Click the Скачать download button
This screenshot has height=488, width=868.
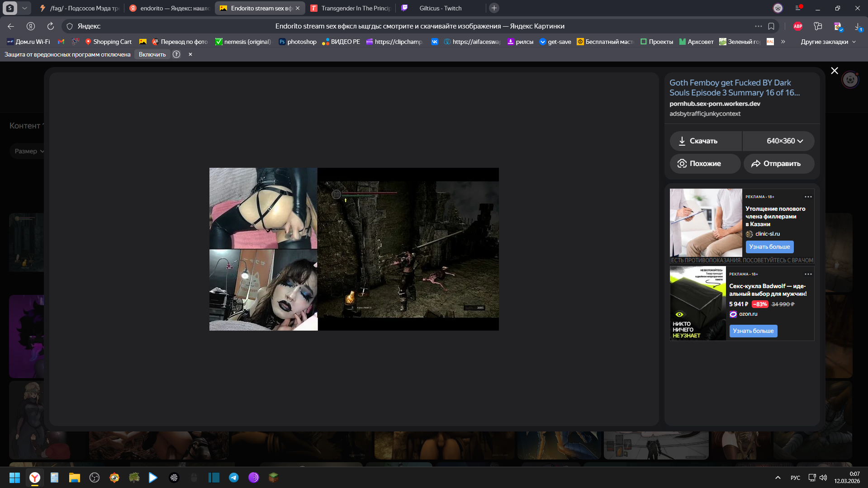[x=706, y=141]
